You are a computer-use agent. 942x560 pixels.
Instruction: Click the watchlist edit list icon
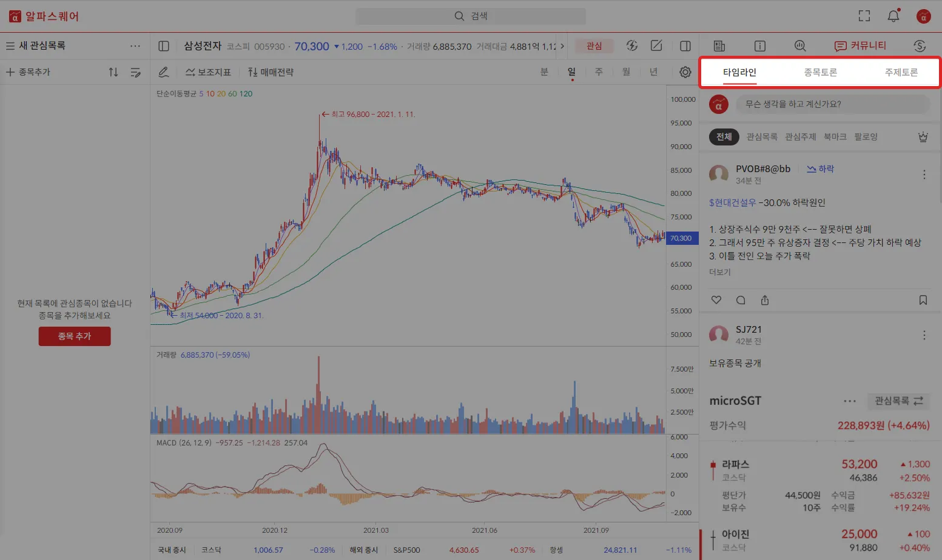pyautogui.click(x=136, y=72)
